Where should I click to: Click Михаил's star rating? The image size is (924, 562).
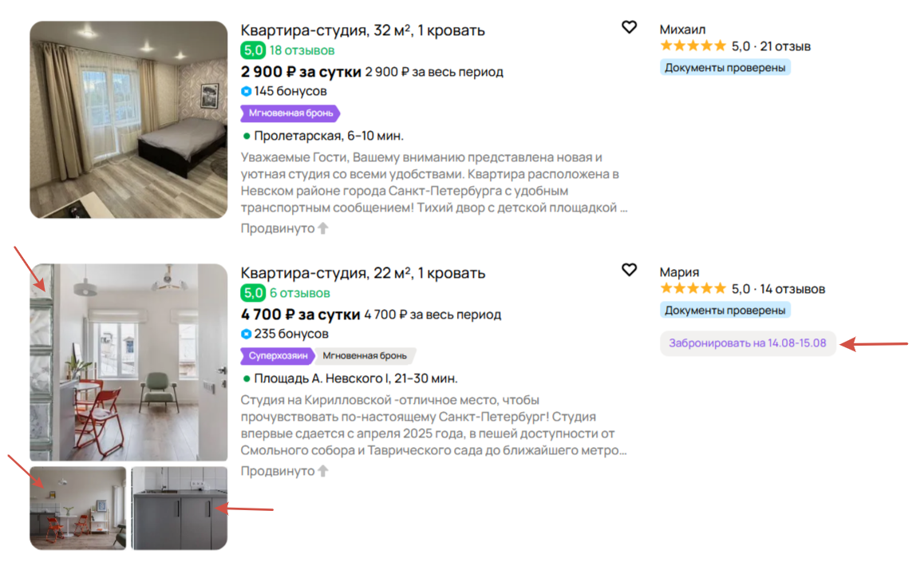click(693, 46)
